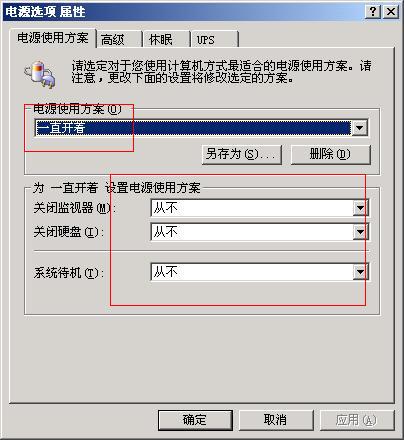Click the 系统待机 value field showing 从不

click(252, 272)
